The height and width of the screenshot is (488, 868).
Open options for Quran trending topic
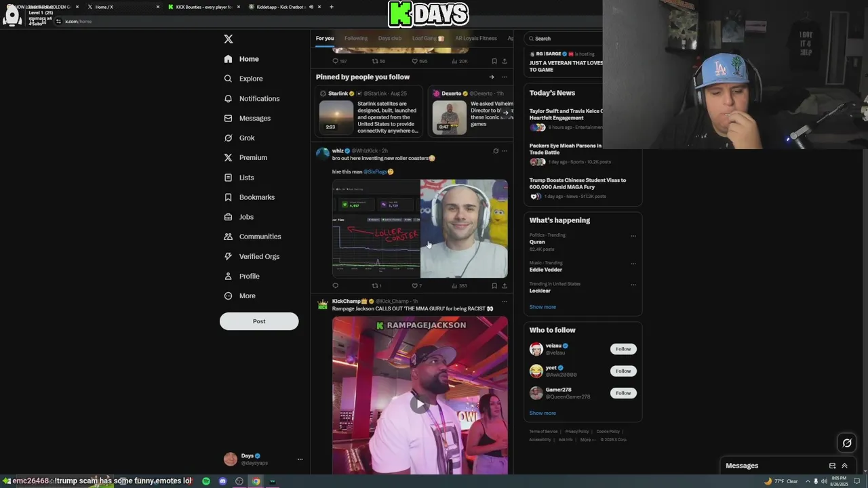pyautogui.click(x=633, y=236)
